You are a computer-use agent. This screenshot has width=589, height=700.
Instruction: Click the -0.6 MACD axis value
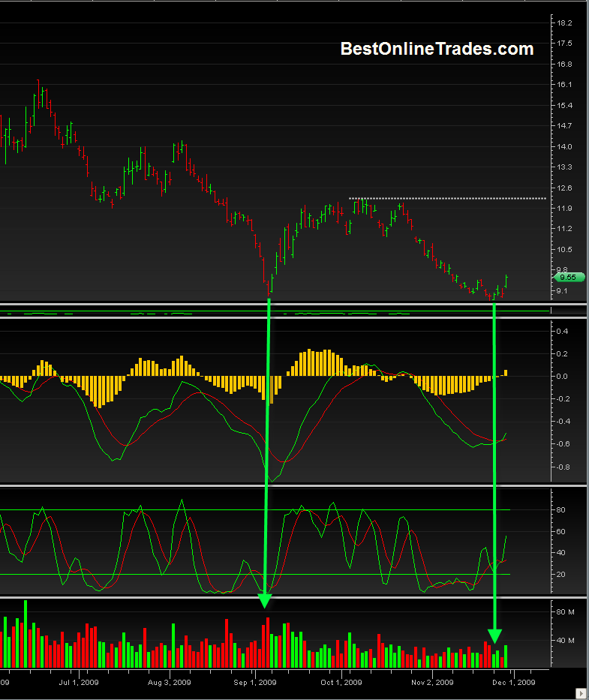click(563, 444)
